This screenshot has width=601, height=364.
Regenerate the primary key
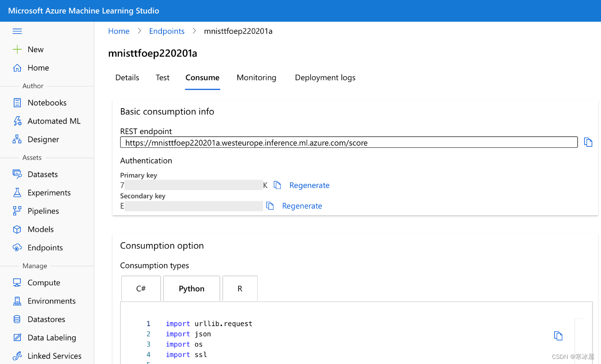click(x=309, y=185)
